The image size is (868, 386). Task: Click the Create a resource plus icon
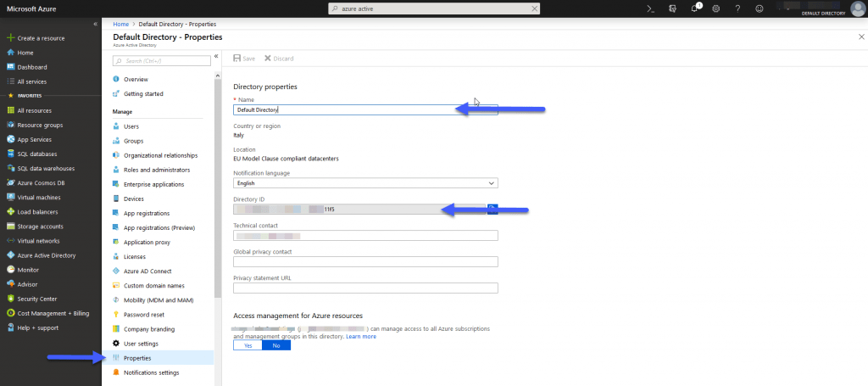click(x=10, y=38)
